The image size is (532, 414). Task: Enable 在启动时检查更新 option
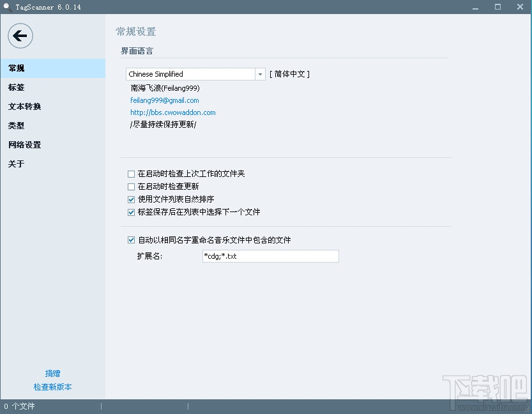[131, 187]
